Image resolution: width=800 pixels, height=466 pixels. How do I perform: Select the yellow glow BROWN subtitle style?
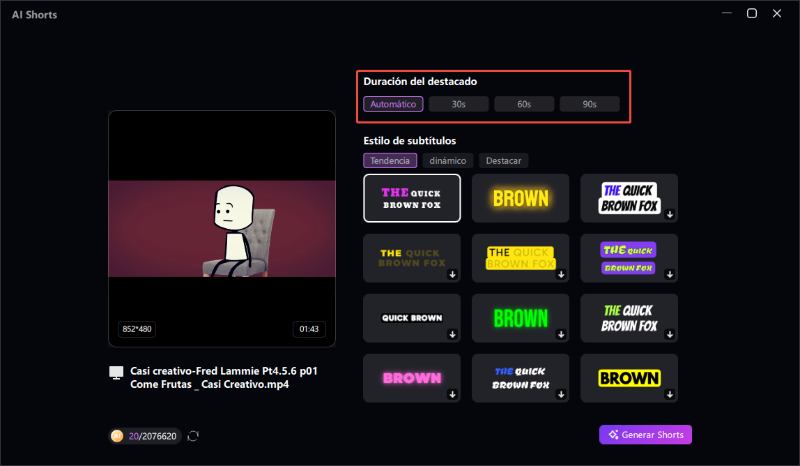pyautogui.click(x=520, y=198)
